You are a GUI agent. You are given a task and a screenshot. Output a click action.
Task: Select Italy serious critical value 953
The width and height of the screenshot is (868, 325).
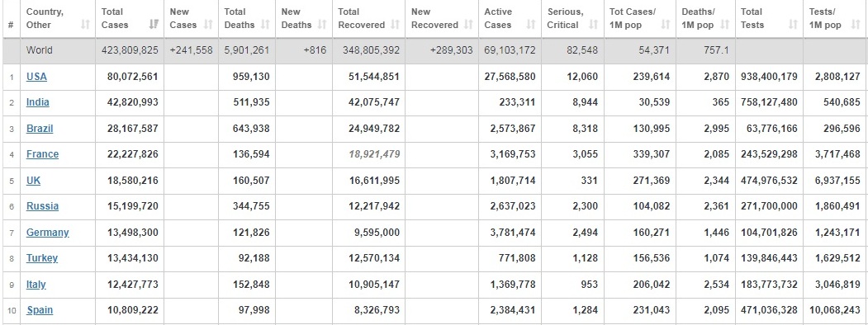pyautogui.click(x=591, y=284)
